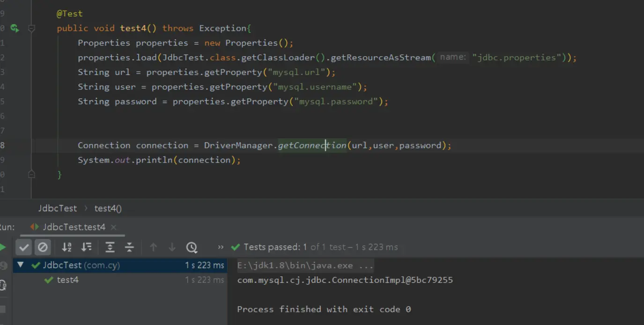
Task: Collapse all test nodes using the toolbar icon
Action: tap(129, 247)
